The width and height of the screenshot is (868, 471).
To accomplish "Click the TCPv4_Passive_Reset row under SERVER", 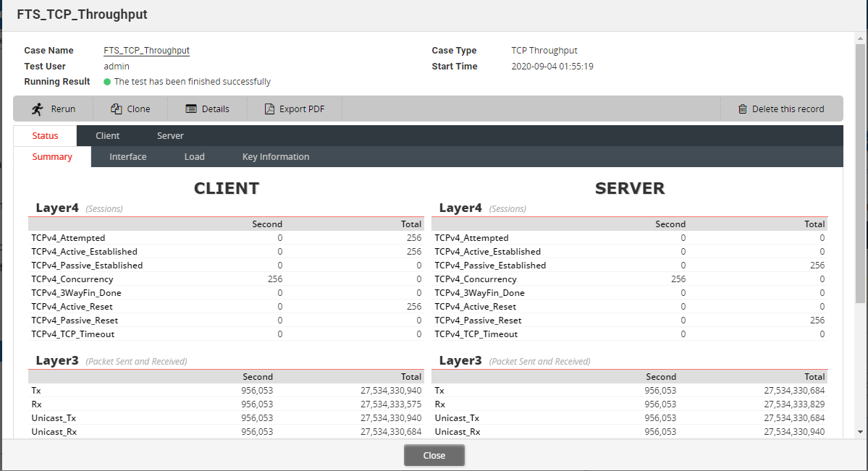I will tap(477, 320).
